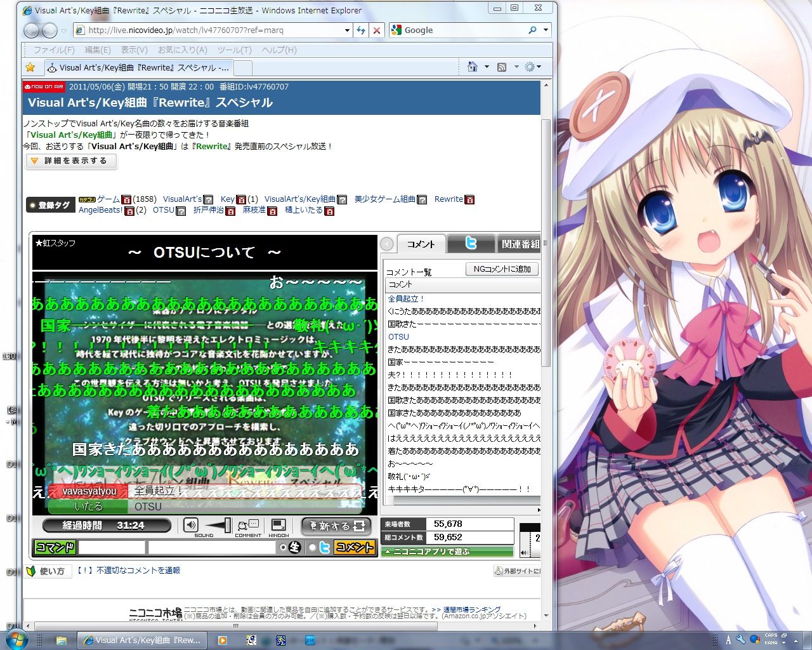Expand the Tools gear dropdown arrow

coord(540,67)
